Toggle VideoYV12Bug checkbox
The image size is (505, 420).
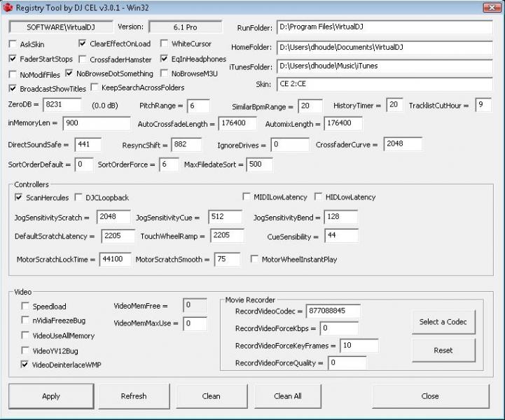tap(25, 351)
